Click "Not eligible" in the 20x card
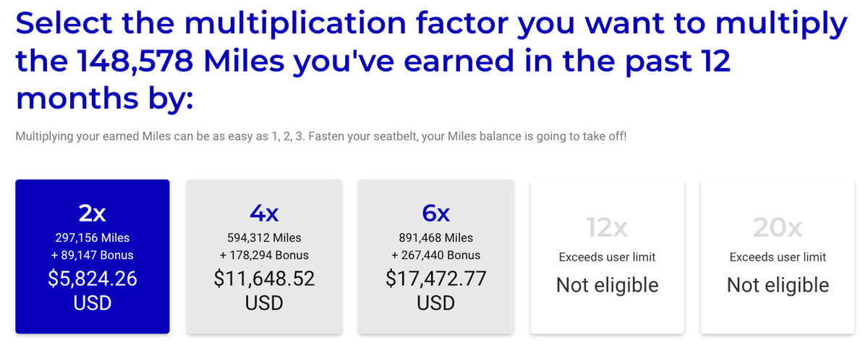This screenshot has height=346, width=868. pos(778,285)
